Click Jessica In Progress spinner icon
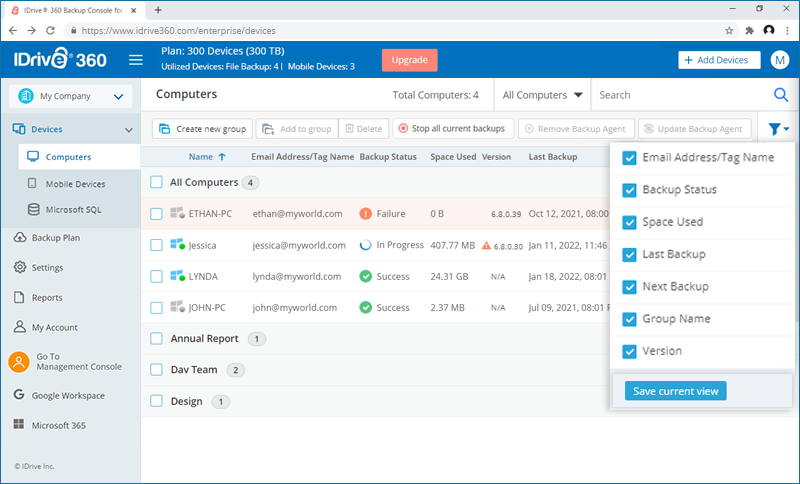This screenshot has height=484, width=800. (x=365, y=245)
